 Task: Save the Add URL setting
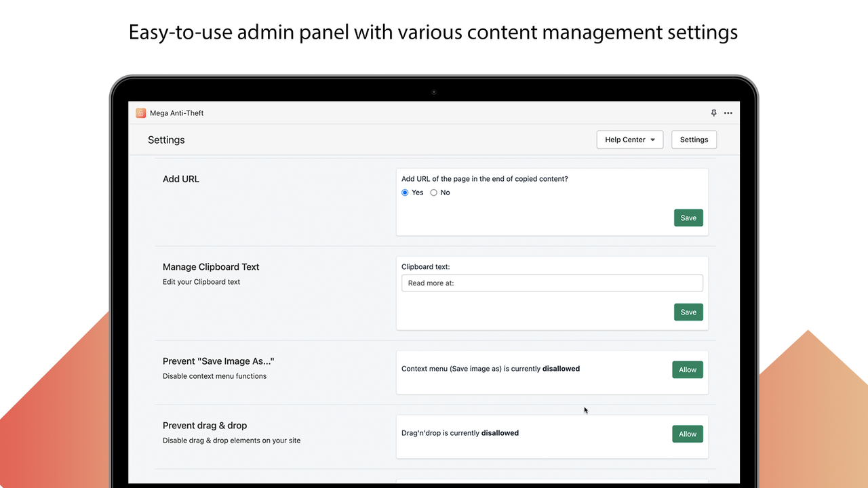(688, 218)
